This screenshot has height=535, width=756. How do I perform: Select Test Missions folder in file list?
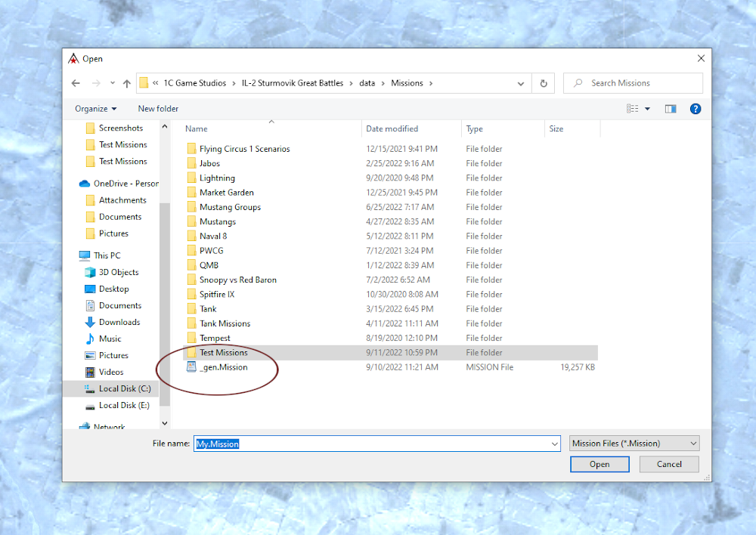click(223, 352)
